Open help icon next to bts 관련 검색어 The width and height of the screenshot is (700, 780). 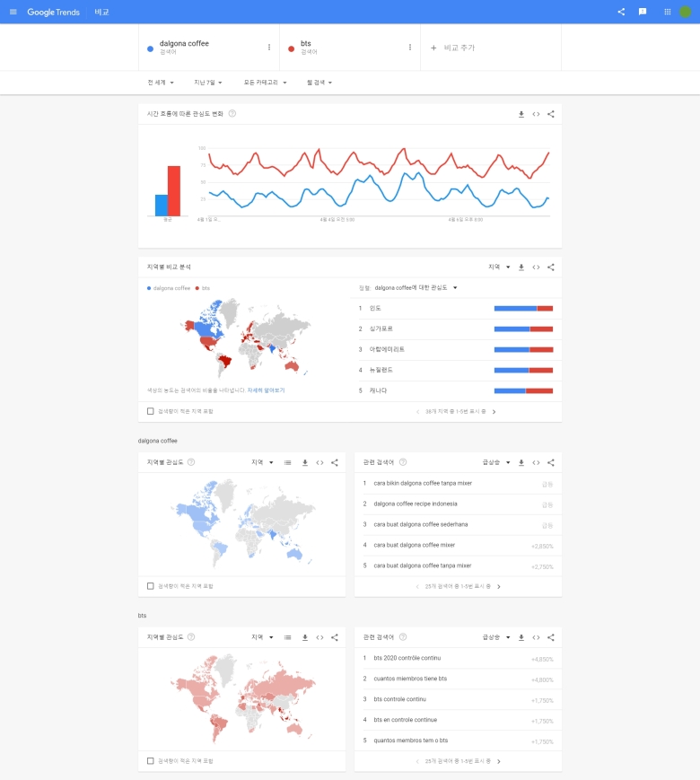pos(403,637)
